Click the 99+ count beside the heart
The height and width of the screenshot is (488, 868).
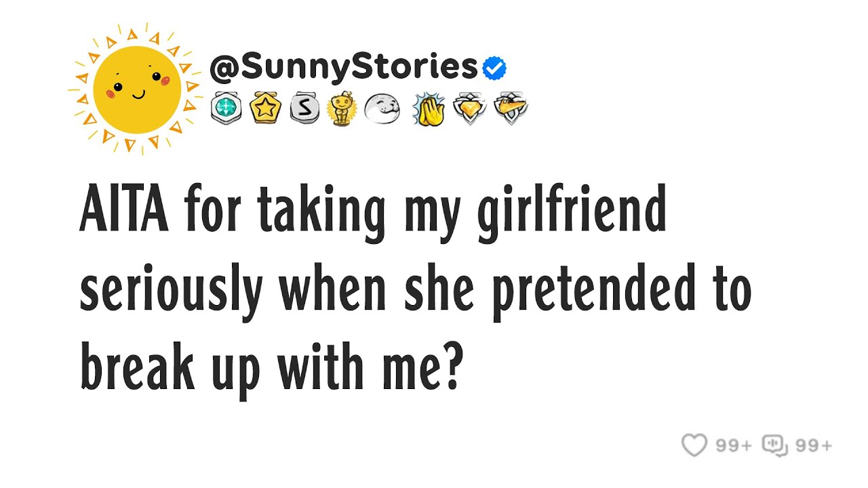(734, 445)
